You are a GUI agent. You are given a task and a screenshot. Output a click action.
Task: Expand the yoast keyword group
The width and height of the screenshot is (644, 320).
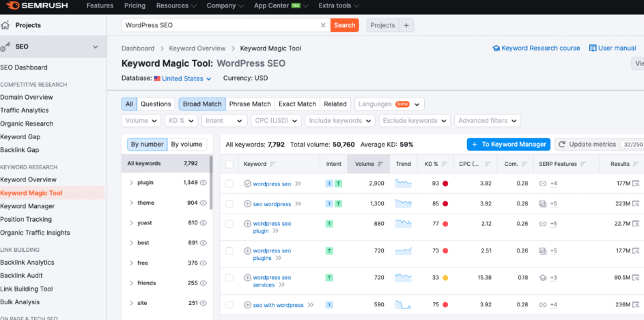click(131, 223)
